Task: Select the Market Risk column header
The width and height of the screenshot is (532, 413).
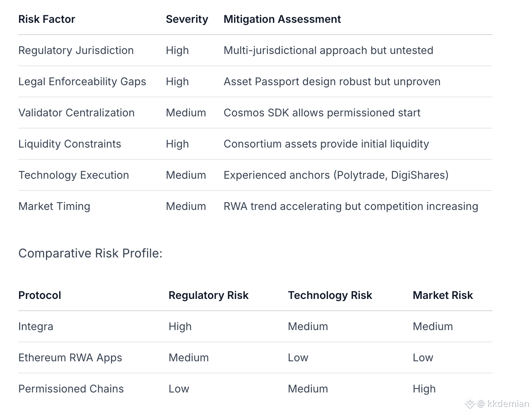Action: [x=443, y=295]
